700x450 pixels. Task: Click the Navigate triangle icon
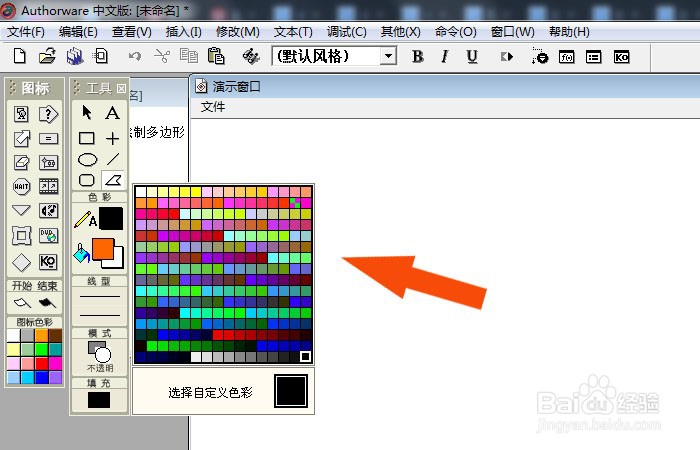point(21,210)
